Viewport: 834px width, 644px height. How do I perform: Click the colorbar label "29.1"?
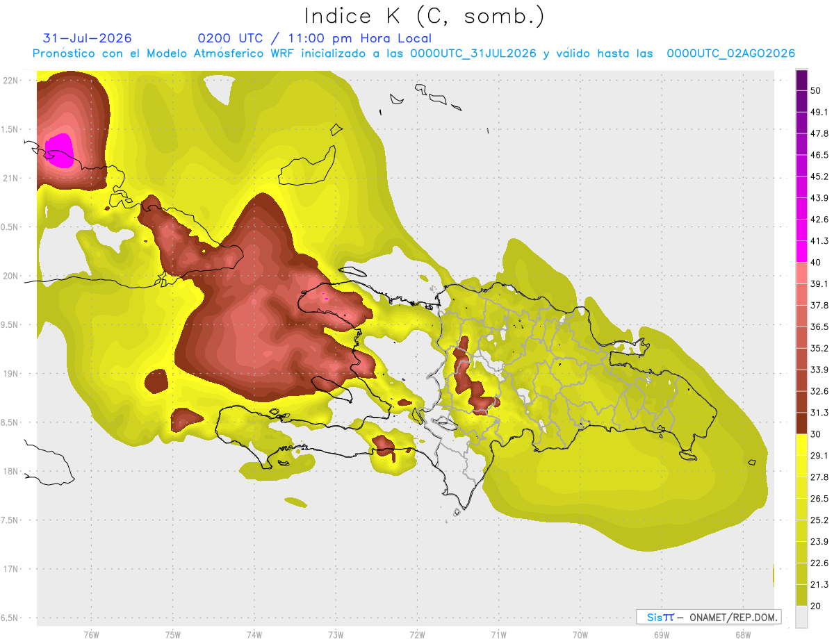pos(819,456)
